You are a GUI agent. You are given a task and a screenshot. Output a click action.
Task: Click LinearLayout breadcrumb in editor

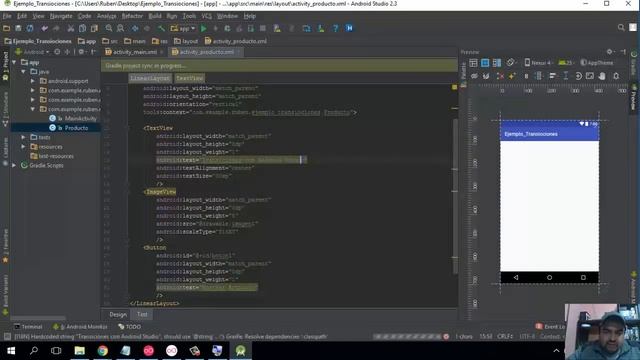(150, 78)
